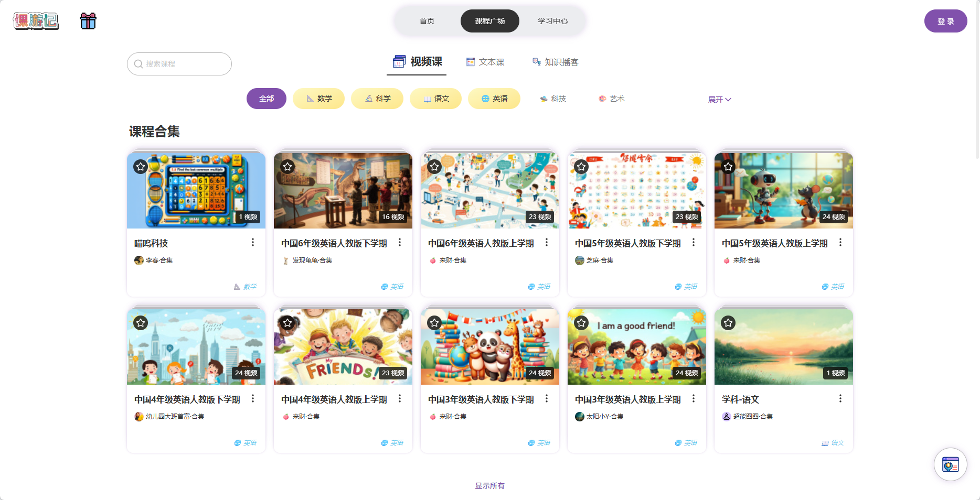
Task: Star the 中国6年级英语人教版上学期 collection
Action: (434, 167)
